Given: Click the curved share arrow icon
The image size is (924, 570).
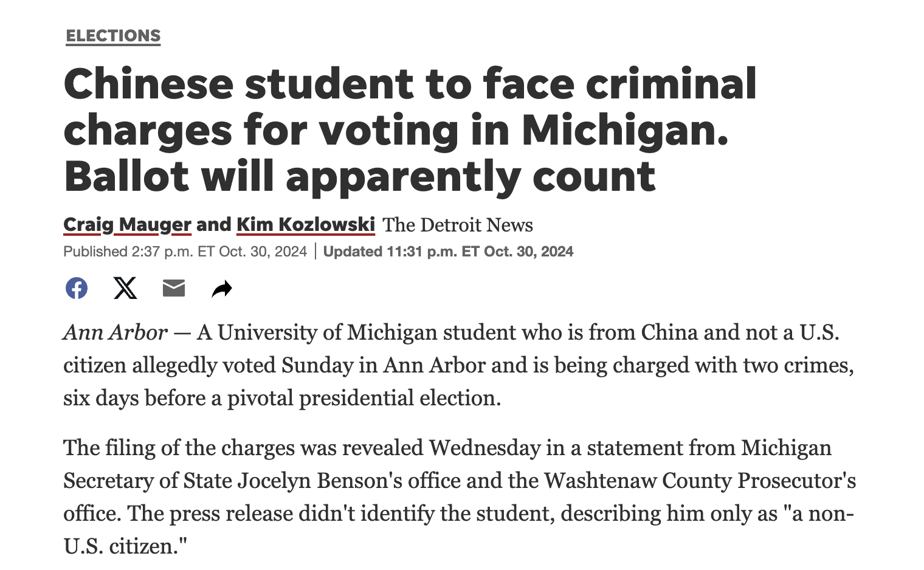Looking at the screenshot, I should 222,289.
